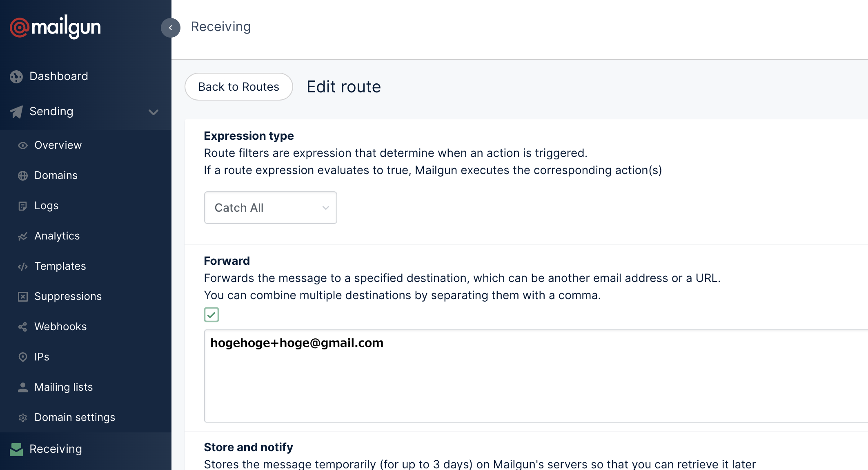Open the Catch All expression dropdown
The height and width of the screenshot is (470, 868).
tap(270, 208)
